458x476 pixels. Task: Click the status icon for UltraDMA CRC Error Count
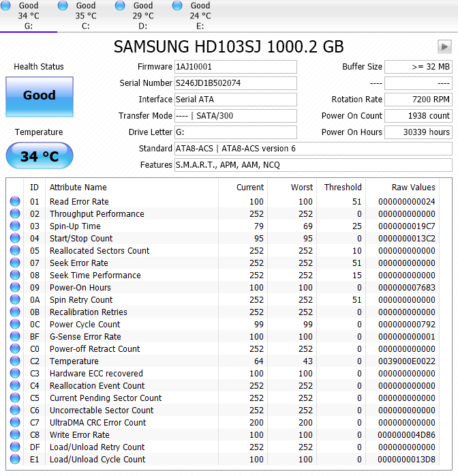[x=15, y=422]
